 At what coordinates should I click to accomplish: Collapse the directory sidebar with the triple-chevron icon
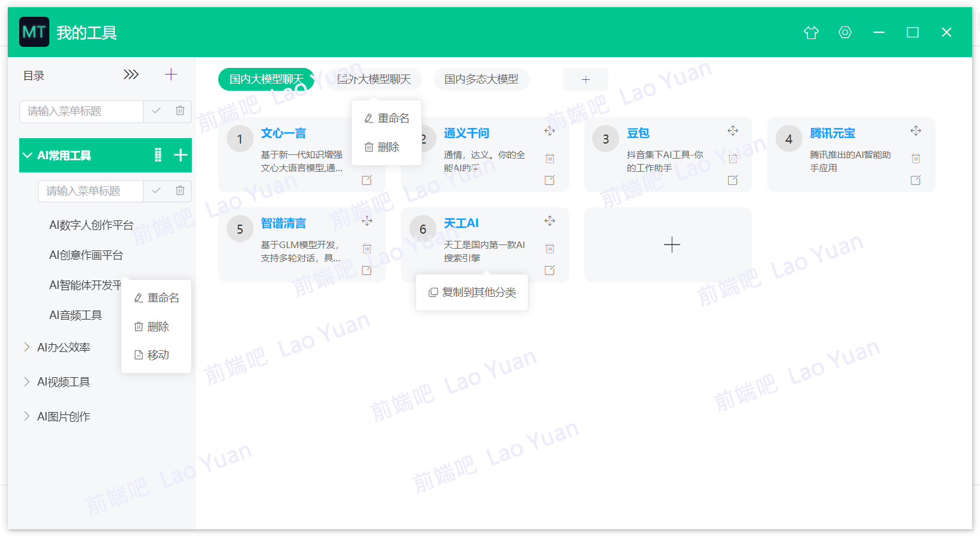coord(131,74)
